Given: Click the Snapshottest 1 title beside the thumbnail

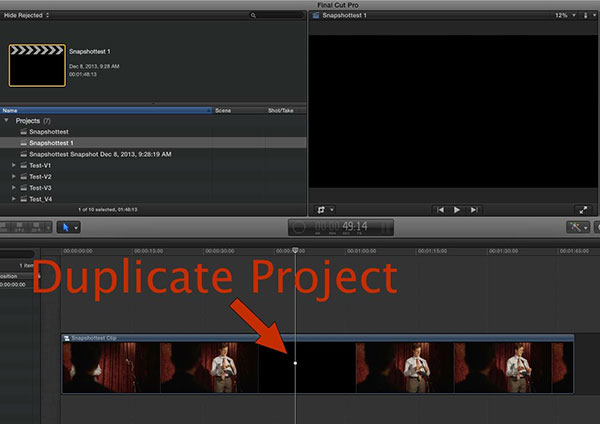Looking at the screenshot, I should (x=90, y=51).
